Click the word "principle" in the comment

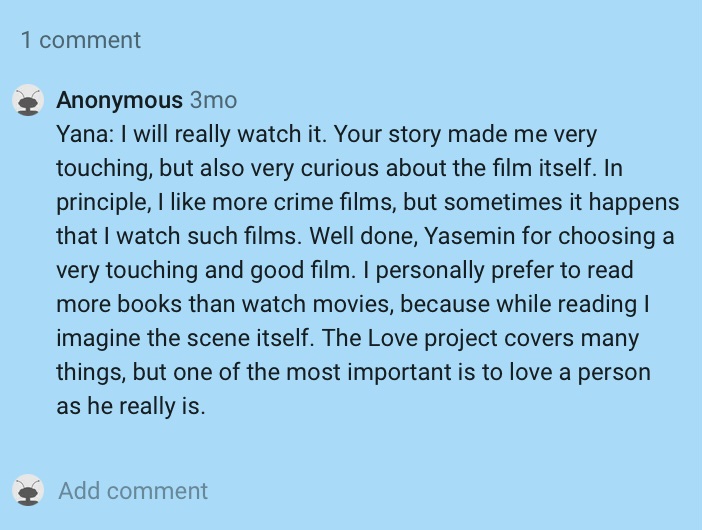point(101,202)
